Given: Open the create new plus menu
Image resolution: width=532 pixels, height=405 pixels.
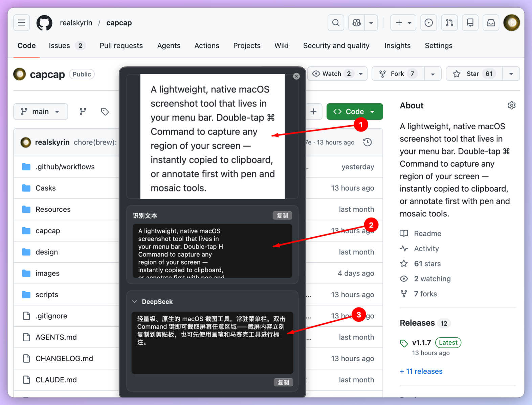Looking at the screenshot, I should coord(403,23).
